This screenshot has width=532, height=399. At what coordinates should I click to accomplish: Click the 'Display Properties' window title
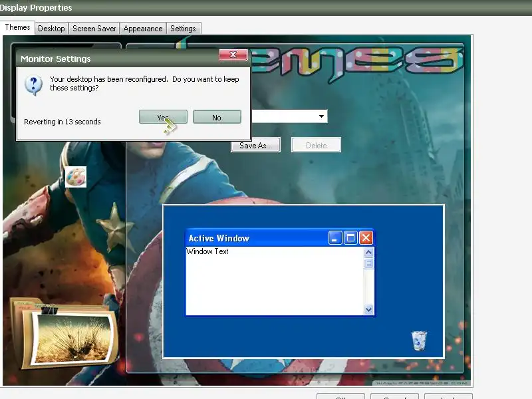click(36, 7)
